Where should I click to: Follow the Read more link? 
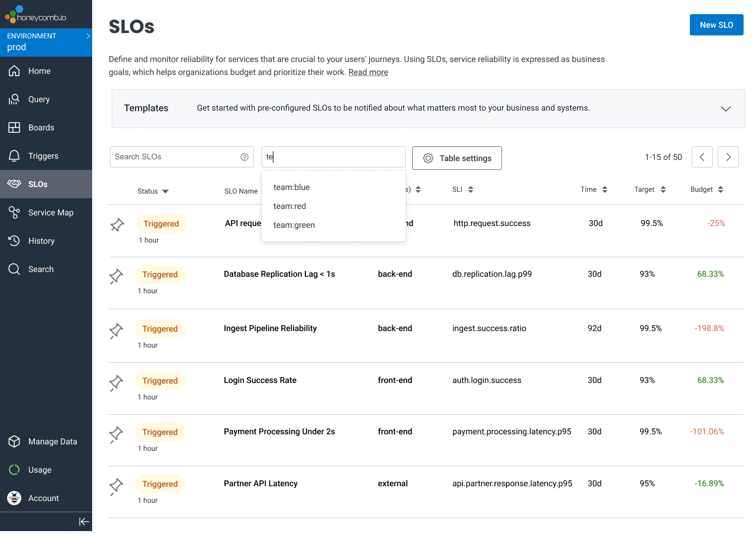click(368, 72)
